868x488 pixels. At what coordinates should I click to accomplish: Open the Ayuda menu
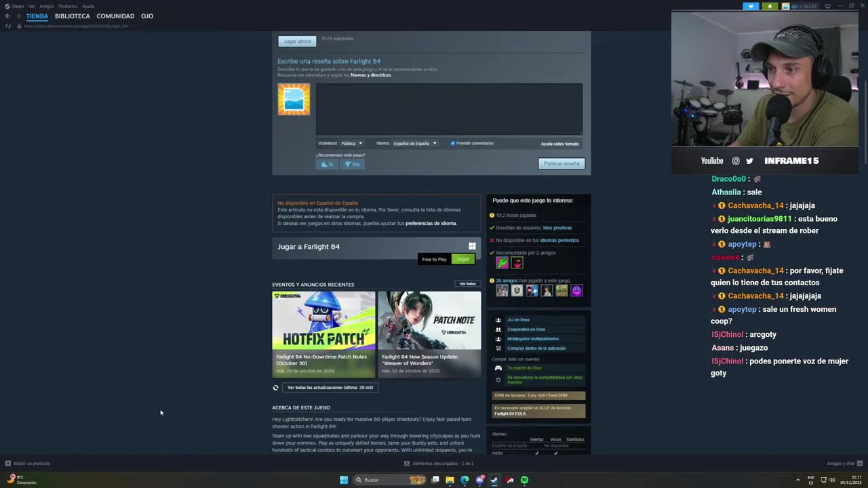pyautogui.click(x=88, y=6)
